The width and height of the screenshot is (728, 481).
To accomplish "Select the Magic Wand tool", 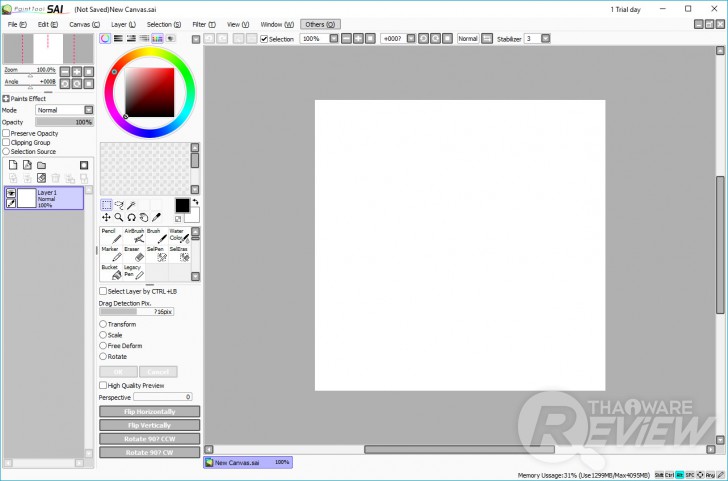I will click(131, 205).
